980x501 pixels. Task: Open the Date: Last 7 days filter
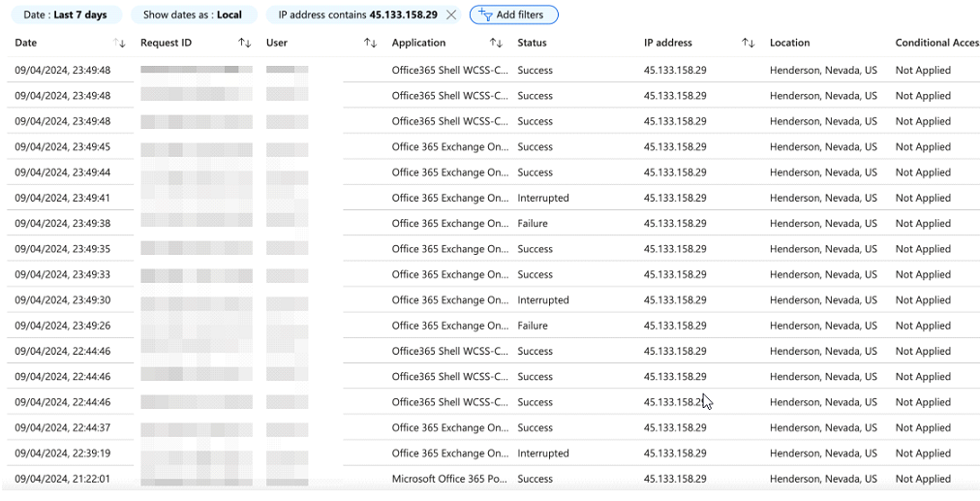(66, 16)
